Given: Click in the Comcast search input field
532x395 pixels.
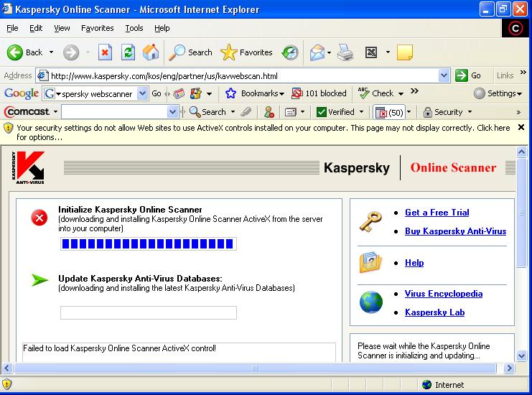Looking at the screenshot, I should 114,111.
